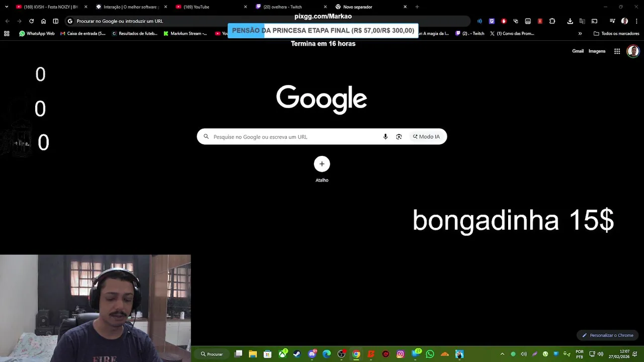Image resolution: width=644 pixels, height=362 pixels.
Task: Open the Chrome apps grid in bookmarks bar
Action: [x=7, y=34]
